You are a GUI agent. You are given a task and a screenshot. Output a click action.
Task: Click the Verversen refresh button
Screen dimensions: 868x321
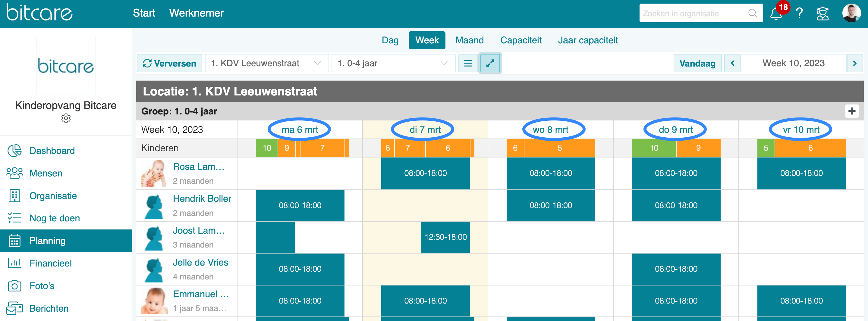[x=169, y=63]
